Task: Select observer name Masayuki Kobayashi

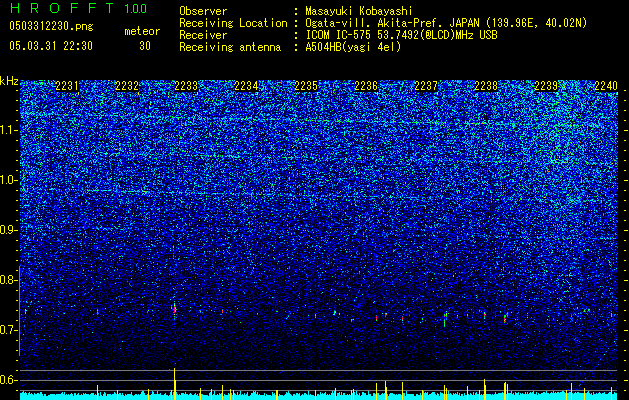Action: point(359,11)
